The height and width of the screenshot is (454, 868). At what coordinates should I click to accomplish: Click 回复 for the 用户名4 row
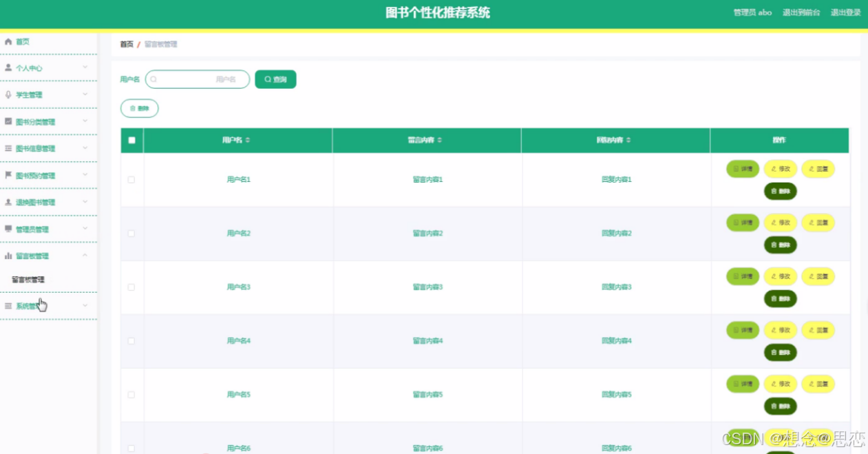818,330
